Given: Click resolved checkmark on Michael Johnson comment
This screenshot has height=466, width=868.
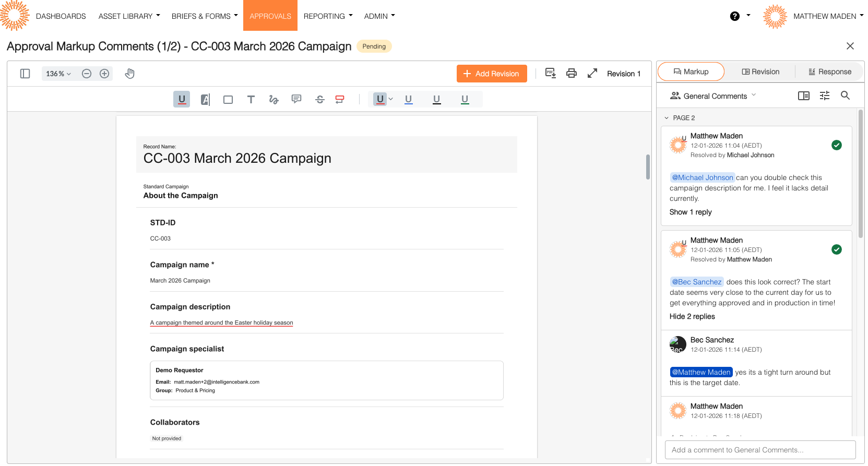Looking at the screenshot, I should coord(837,145).
